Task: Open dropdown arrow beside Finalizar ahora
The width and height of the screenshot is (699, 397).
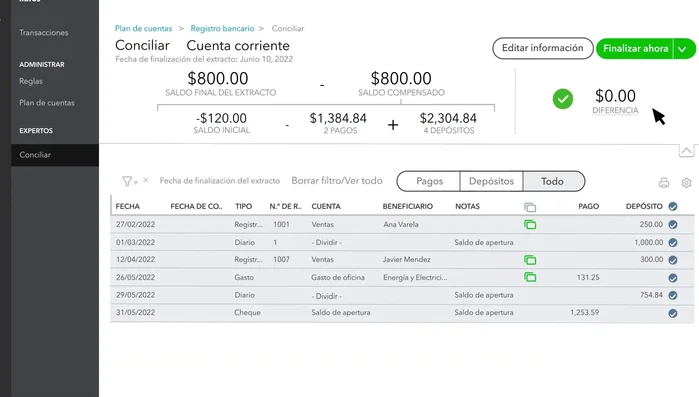Action: coord(684,49)
